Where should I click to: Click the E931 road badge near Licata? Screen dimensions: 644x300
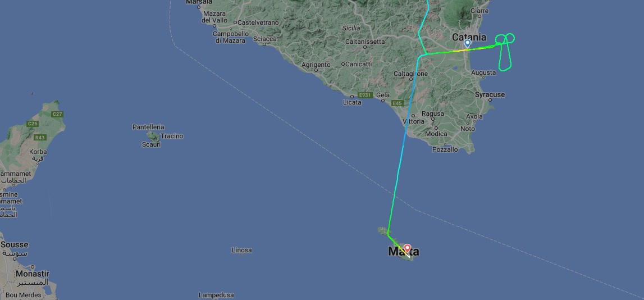pos(365,95)
